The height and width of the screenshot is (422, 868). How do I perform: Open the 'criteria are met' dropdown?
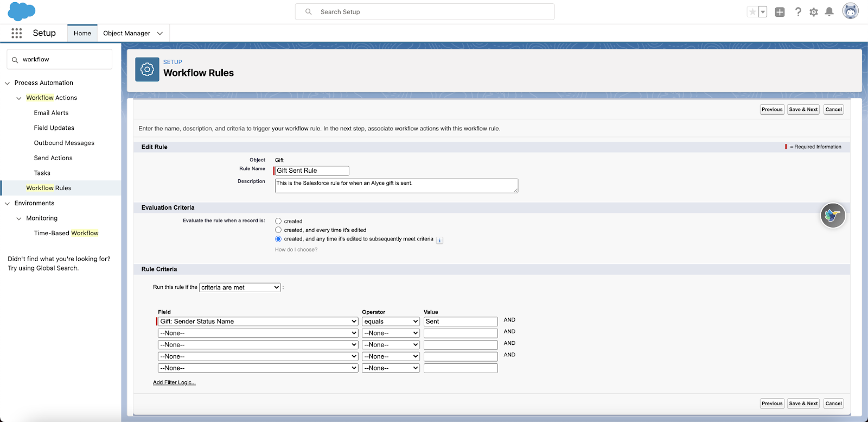coord(240,287)
